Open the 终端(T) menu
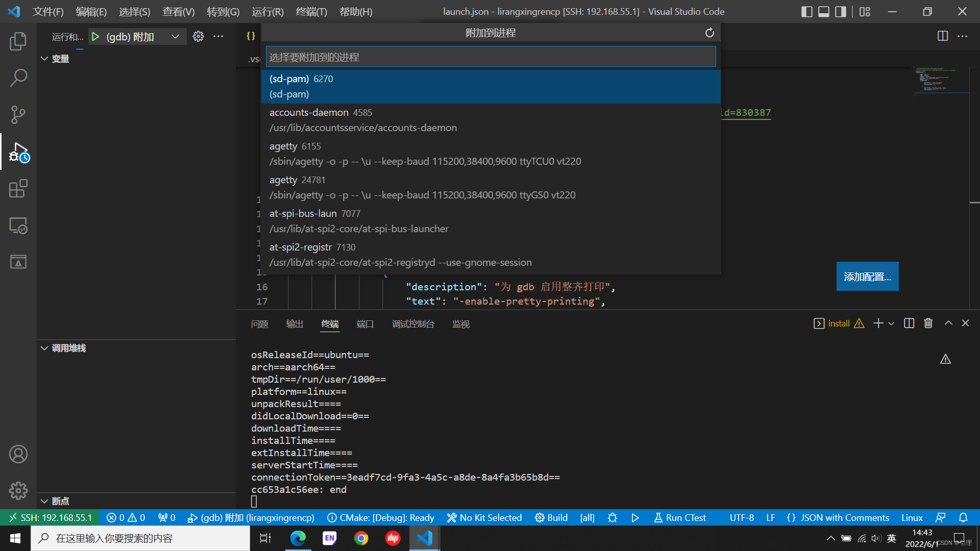 click(311, 11)
